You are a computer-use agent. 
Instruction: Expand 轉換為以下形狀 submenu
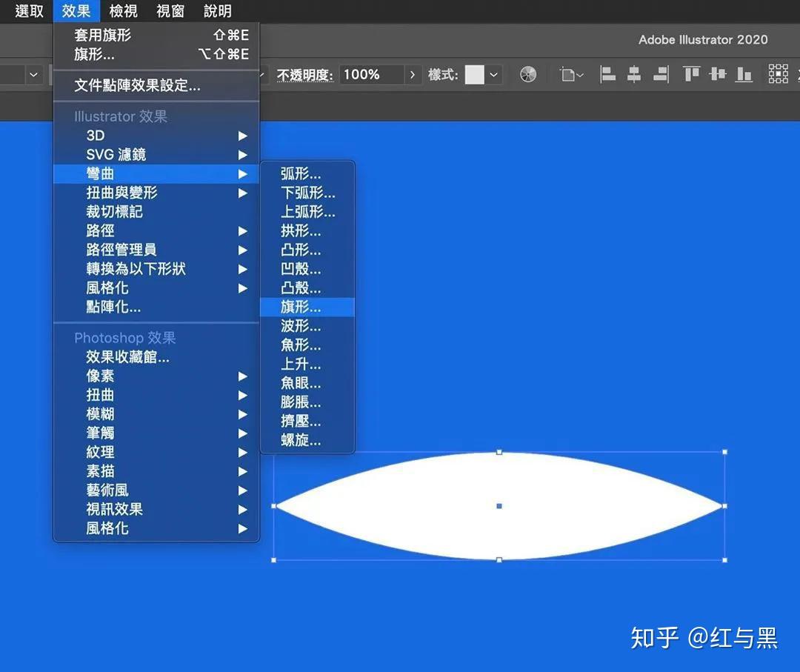tap(156, 269)
